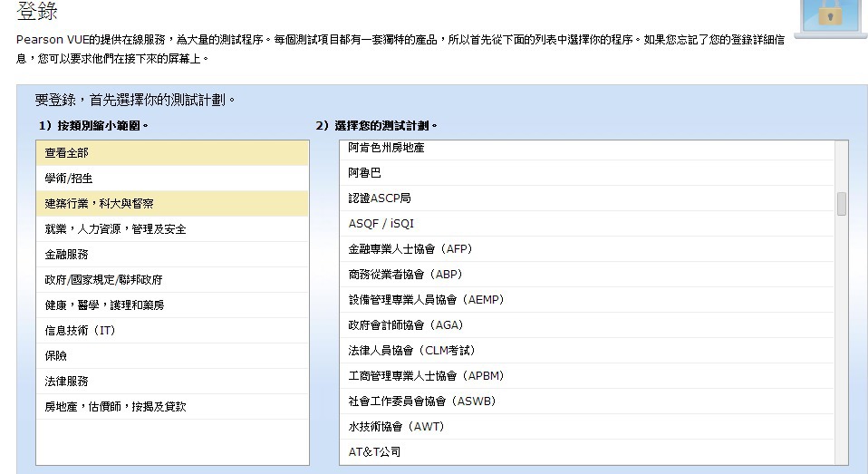Select the 房地產，估價師，按揭及貸款 category
The height and width of the screenshot is (474, 868).
click(172, 406)
